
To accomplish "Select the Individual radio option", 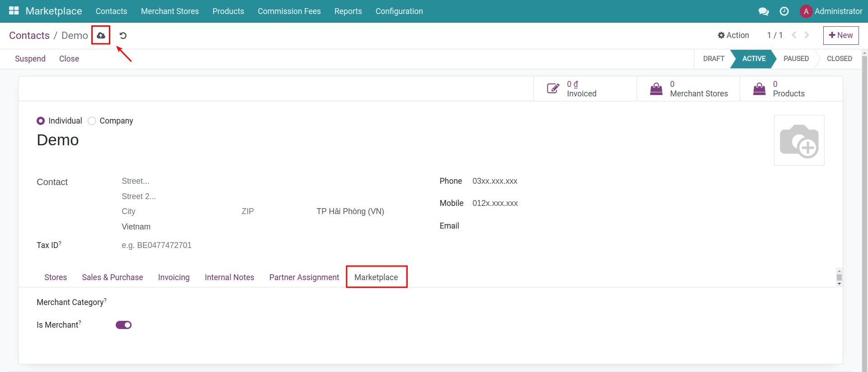I will 41,121.
